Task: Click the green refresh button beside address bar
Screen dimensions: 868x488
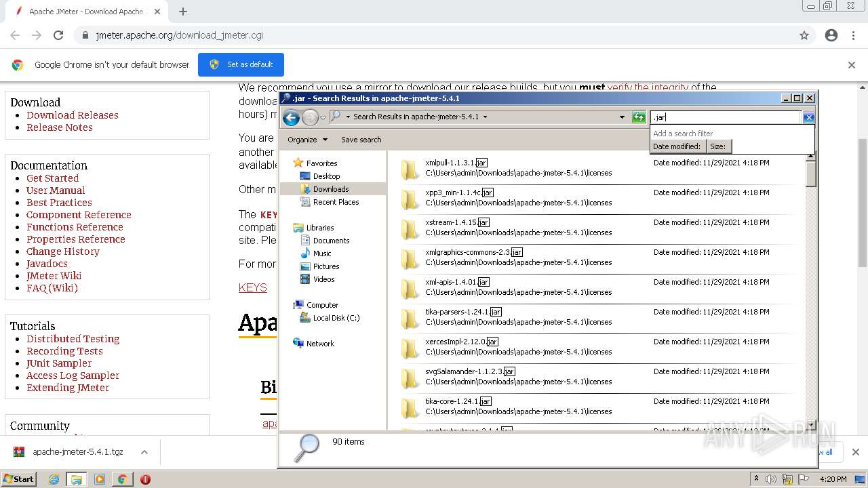Action: pyautogui.click(x=639, y=117)
